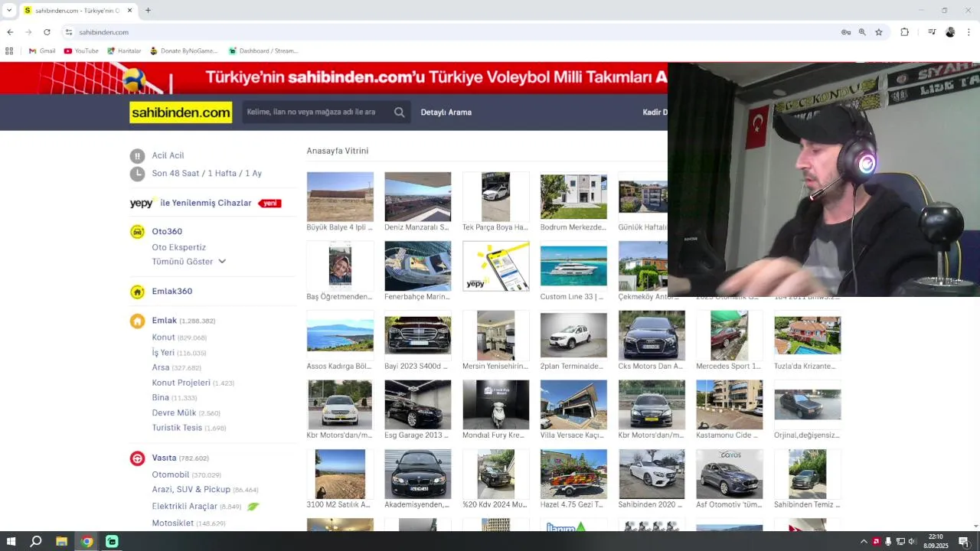
Task: Open Mondial Fury scooter thumbnail
Action: tap(495, 404)
